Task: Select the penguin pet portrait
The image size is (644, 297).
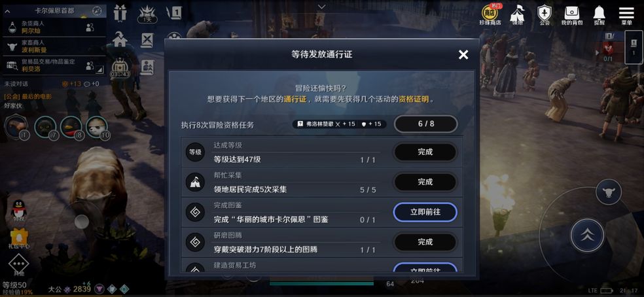Action: [x=71, y=127]
